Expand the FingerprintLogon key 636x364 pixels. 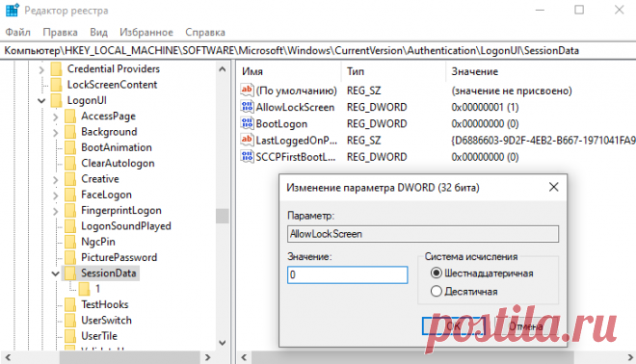[56, 211]
